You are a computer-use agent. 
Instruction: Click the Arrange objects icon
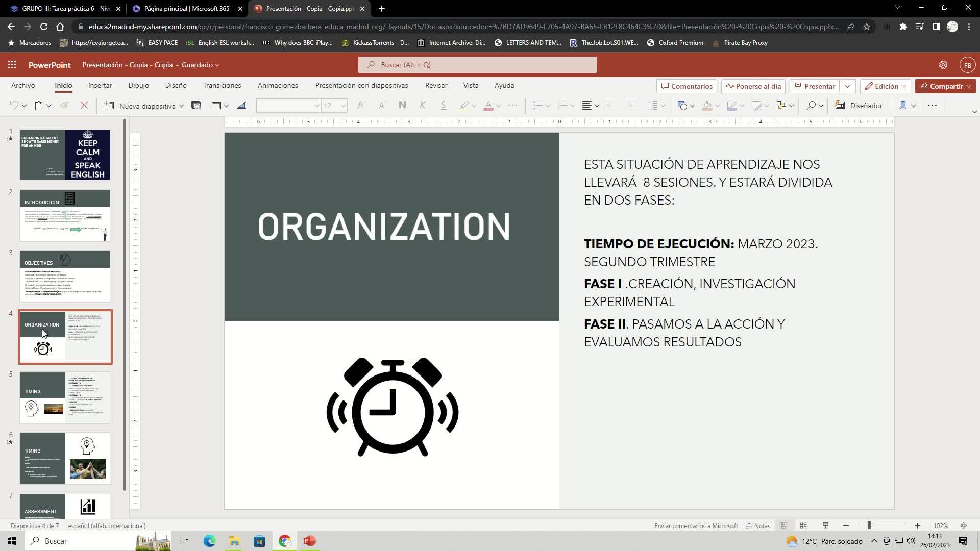click(x=781, y=106)
